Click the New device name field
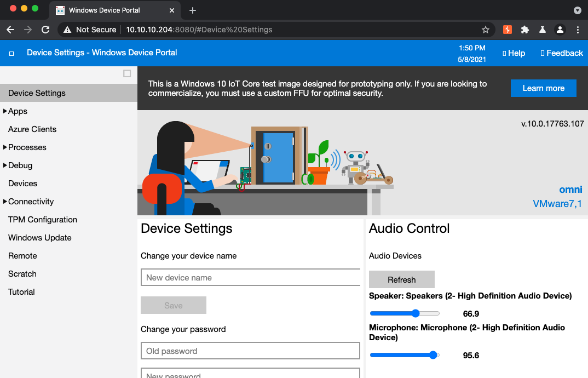588x378 pixels. click(250, 278)
